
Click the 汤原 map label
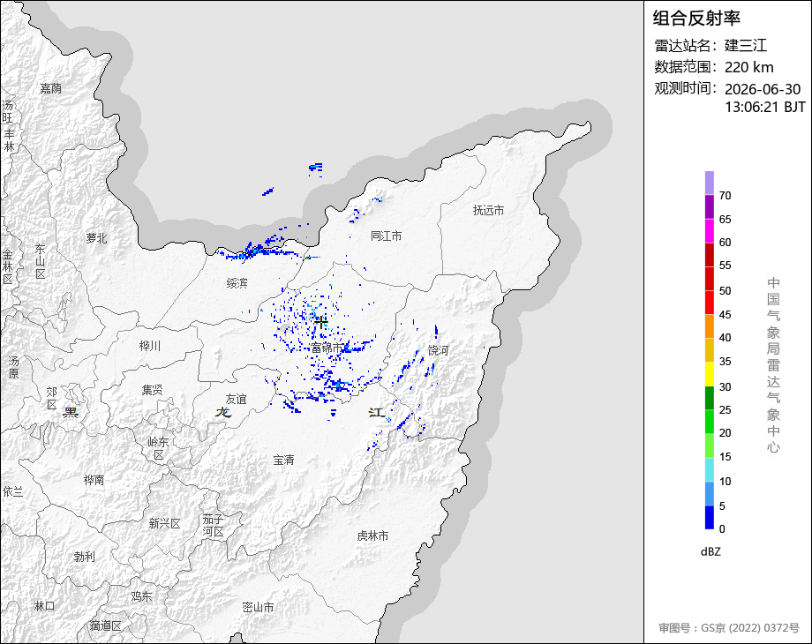click(14, 367)
